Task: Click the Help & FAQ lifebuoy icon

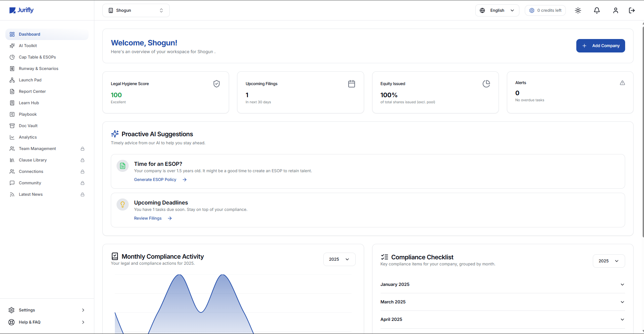Action: tap(11, 322)
